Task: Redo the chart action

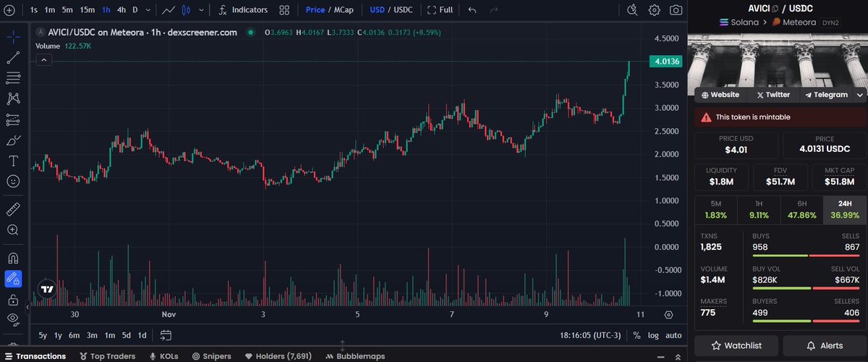Action: point(494,10)
